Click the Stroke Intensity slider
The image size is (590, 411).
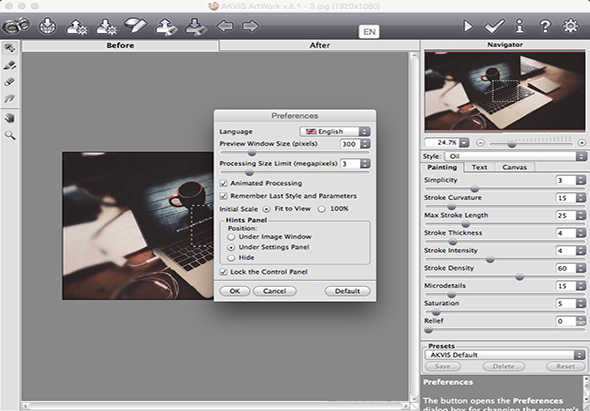505,259
